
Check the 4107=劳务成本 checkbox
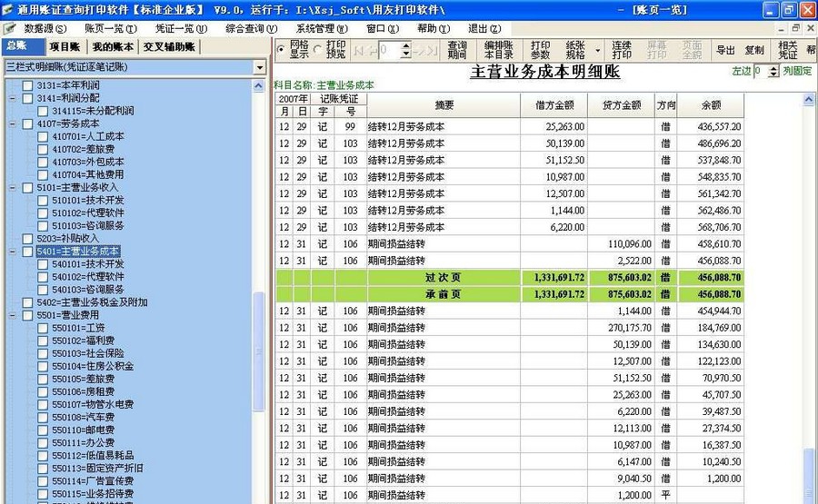pos(27,124)
